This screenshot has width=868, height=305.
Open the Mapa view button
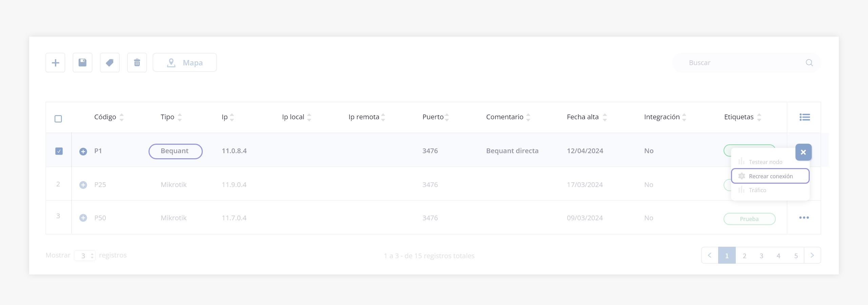tap(185, 63)
